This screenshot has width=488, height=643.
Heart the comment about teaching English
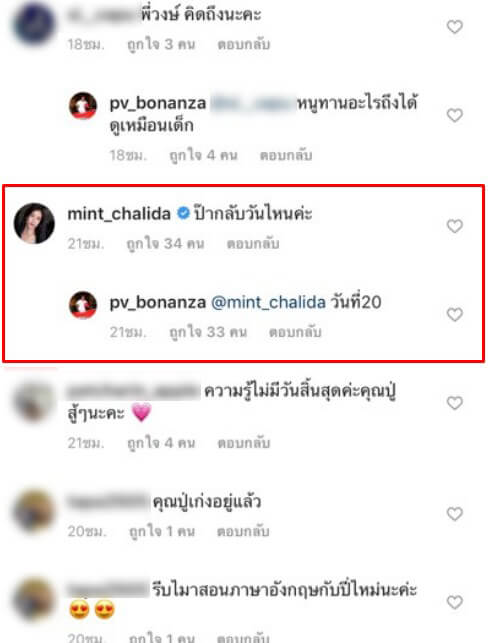tap(454, 602)
